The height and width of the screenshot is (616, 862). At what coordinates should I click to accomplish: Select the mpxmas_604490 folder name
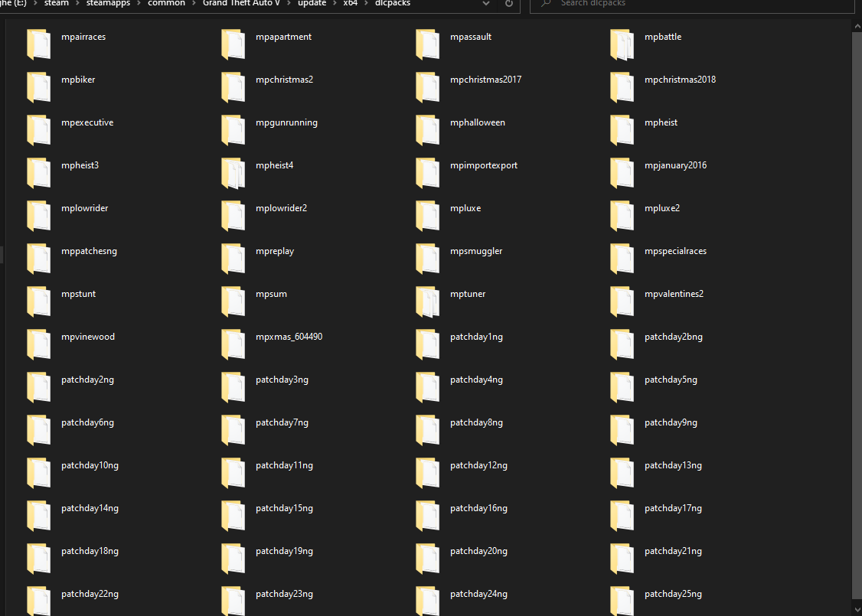pyautogui.click(x=289, y=337)
